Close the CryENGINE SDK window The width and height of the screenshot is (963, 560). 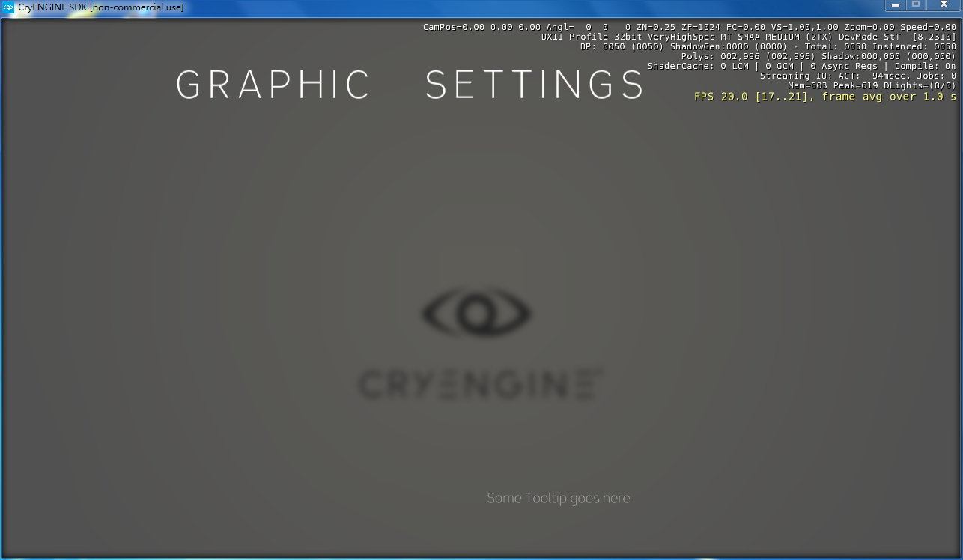point(944,5)
